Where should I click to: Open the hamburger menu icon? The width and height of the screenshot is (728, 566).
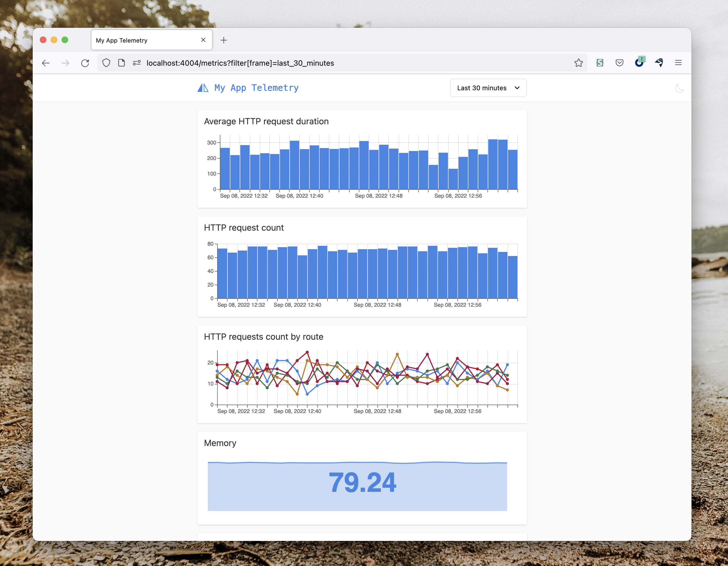click(678, 63)
